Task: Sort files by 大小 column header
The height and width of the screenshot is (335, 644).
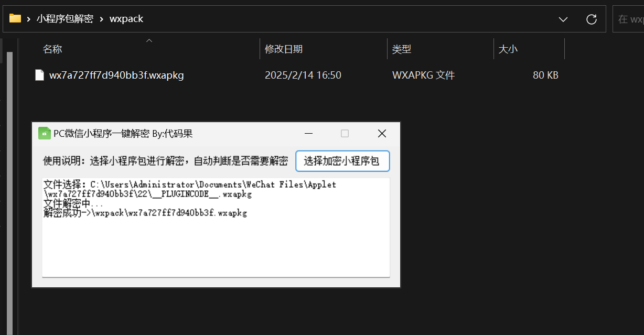Action: pyautogui.click(x=508, y=49)
